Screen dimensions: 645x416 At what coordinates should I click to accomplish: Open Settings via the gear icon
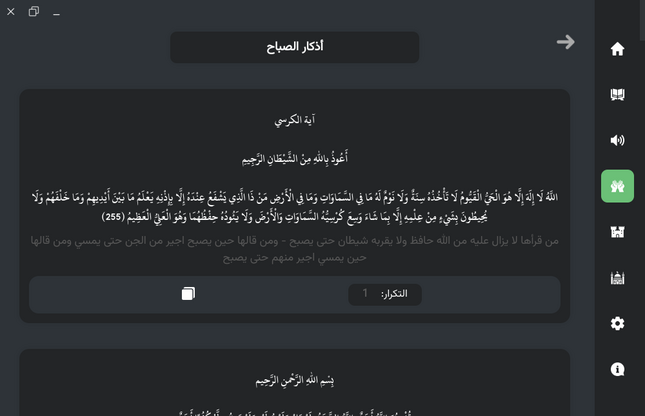617,323
